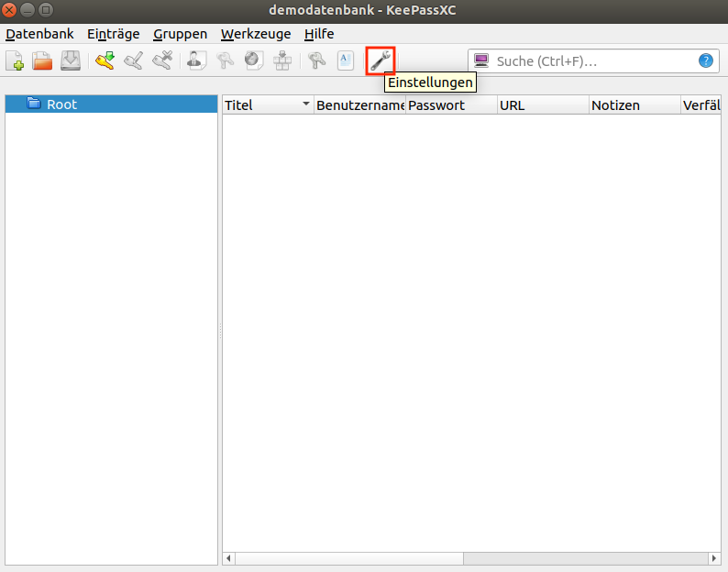Click the horizontal scrollbar's right arrow

714,558
